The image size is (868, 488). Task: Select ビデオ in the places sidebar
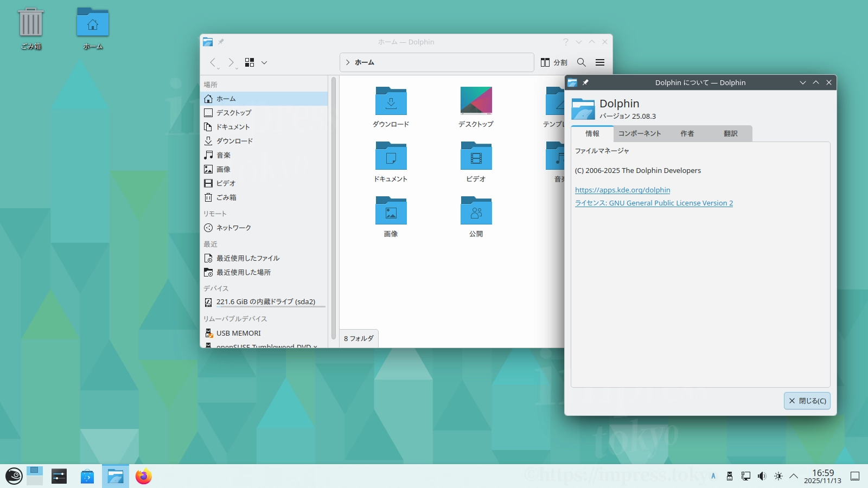pos(264,183)
